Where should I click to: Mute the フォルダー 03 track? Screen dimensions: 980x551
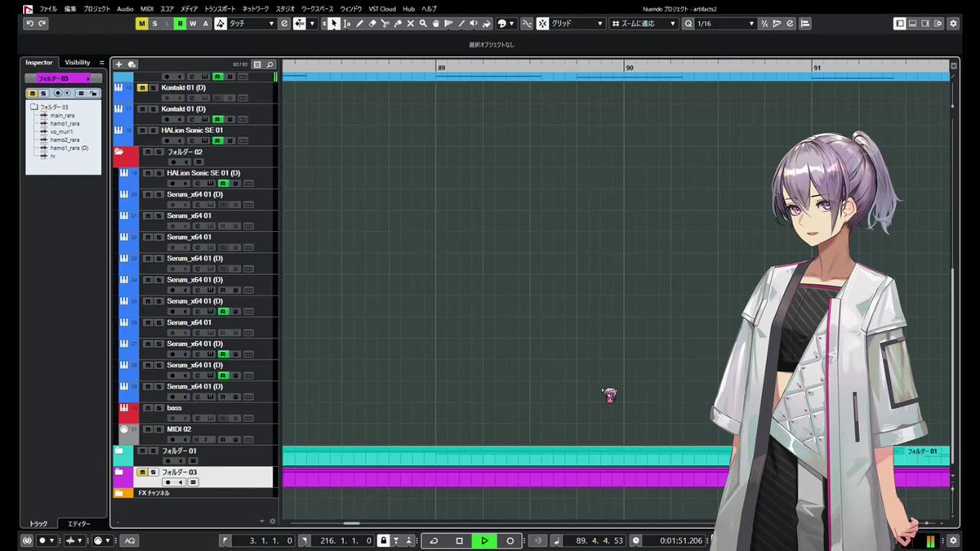(142, 472)
